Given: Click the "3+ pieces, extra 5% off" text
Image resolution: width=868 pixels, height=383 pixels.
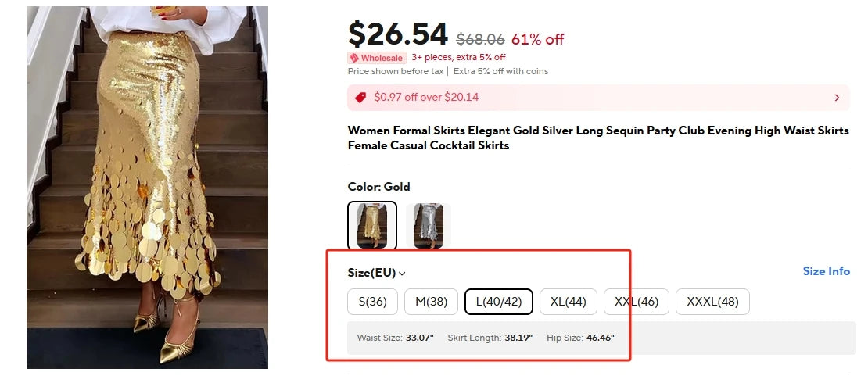Looking at the screenshot, I should (x=458, y=57).
